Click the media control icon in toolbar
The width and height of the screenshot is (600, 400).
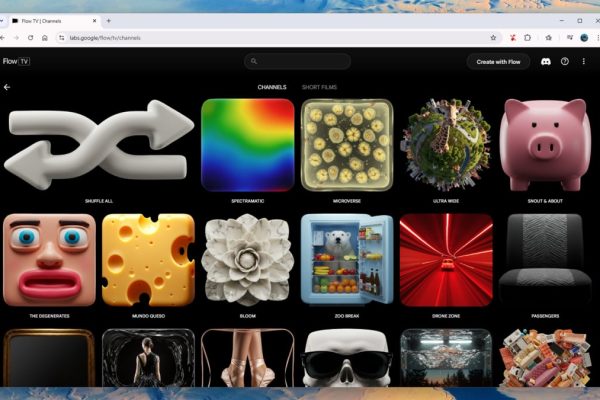(x=569, y=38)
